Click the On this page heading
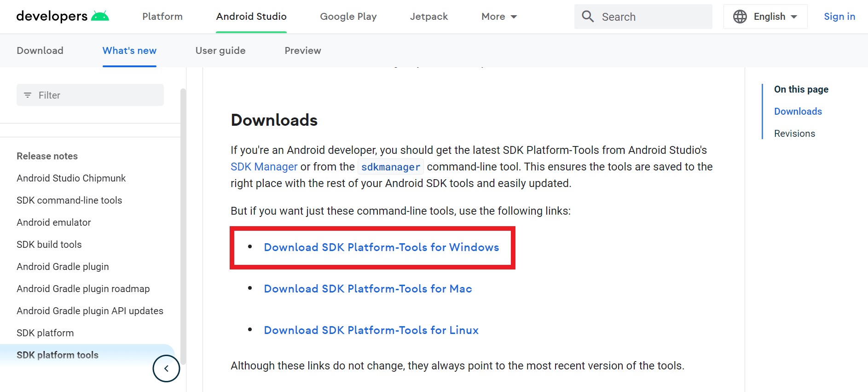The height and width of the screenshot is (392, 868). point(801,89)
